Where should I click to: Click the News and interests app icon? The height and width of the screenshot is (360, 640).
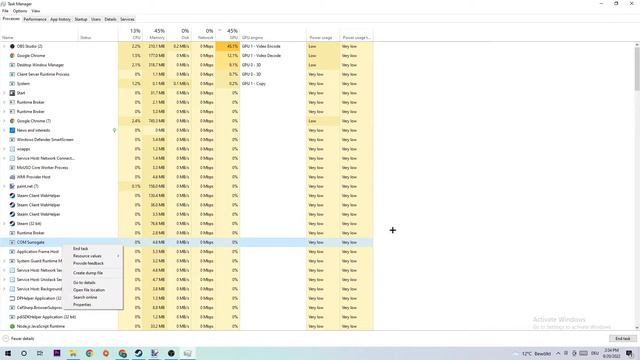[12, 130]
